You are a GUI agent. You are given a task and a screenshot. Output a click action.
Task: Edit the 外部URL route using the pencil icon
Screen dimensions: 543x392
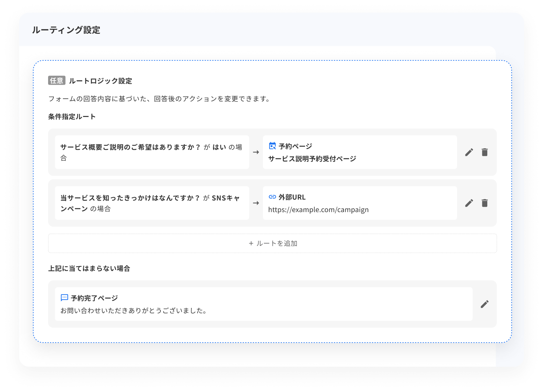[470, 203]
